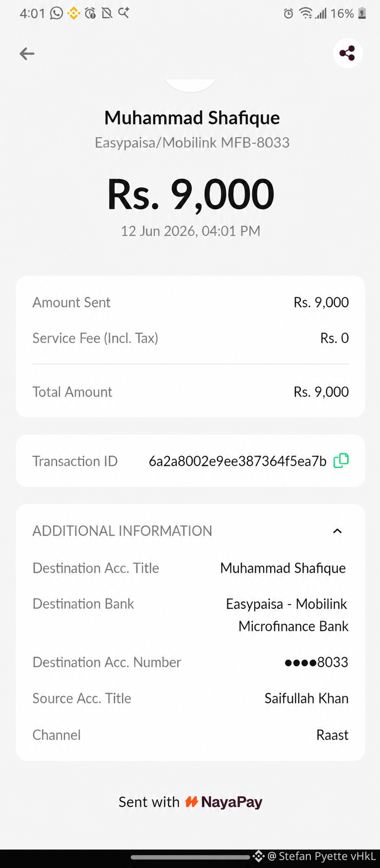Tap the Wi-Fi signal status icon
The width and height of the screenshot is (380, 868).
pyautogui.click(x=305, y=13)
